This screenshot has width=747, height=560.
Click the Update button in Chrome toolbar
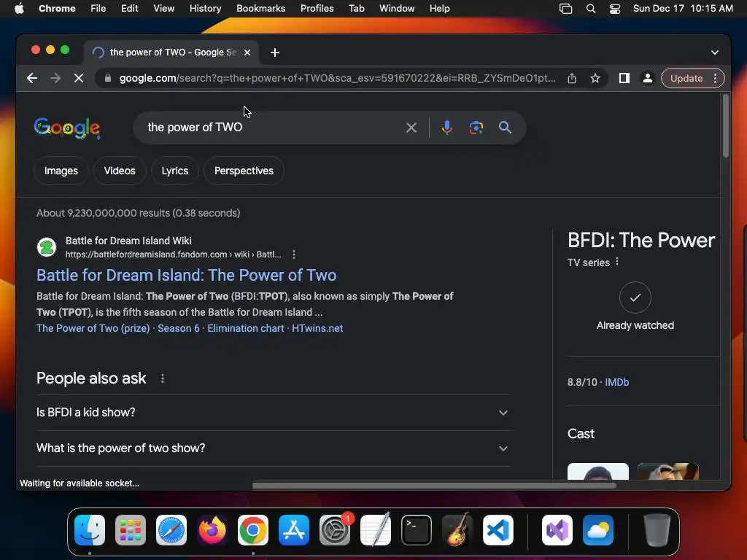(x=686, y=78)
